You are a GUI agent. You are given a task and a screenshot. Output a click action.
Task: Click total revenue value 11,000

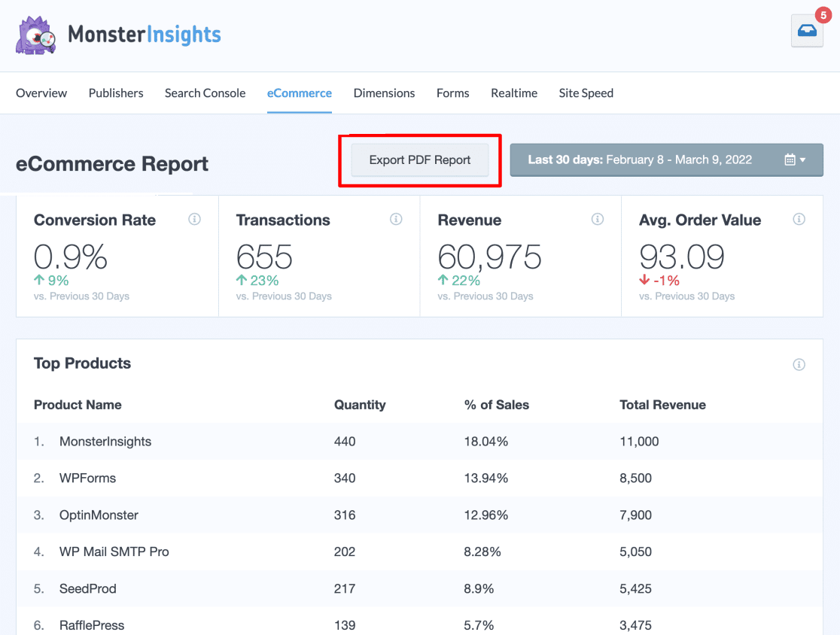(x=640, y=442)
